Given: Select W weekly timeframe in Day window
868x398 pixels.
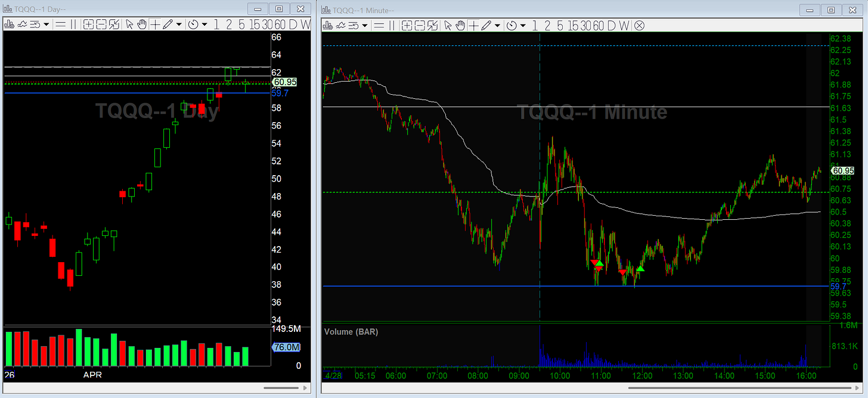Looking at the screenshot, I should click(x=306, y=24).
